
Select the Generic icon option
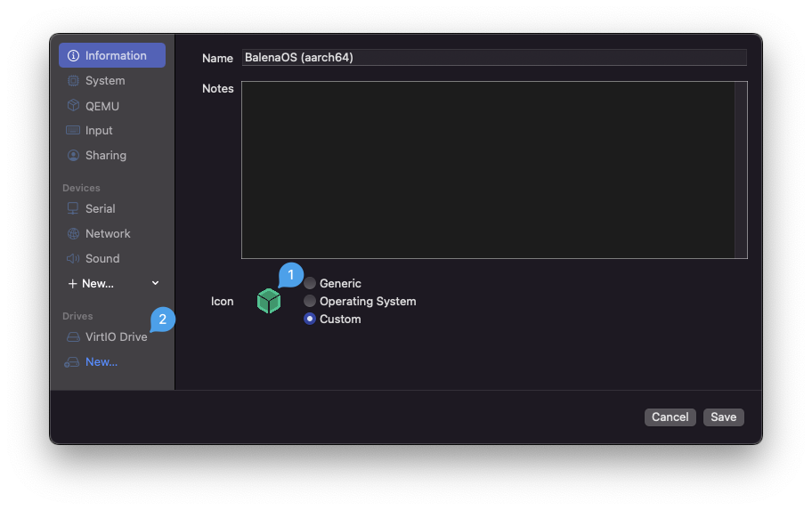point(310,283)
